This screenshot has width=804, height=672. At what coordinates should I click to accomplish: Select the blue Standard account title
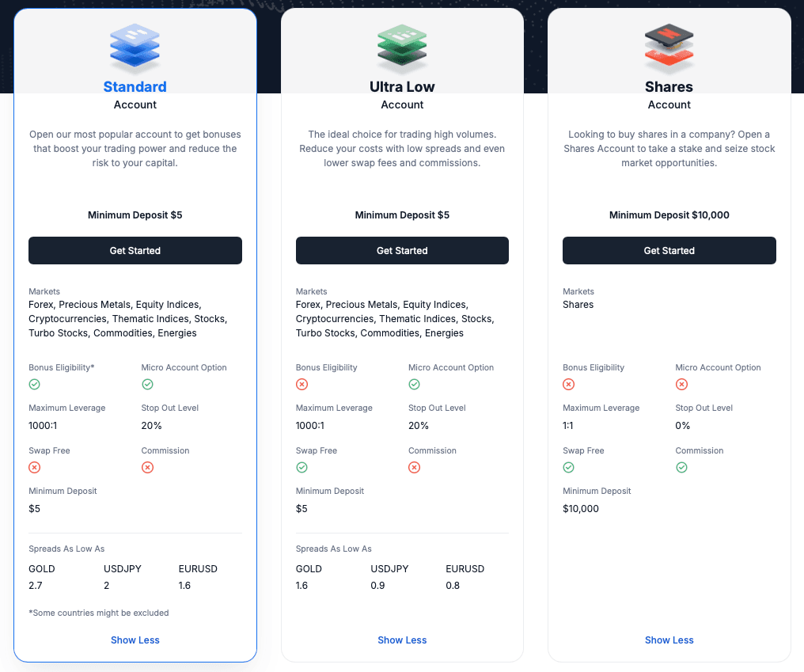point(135,87)
